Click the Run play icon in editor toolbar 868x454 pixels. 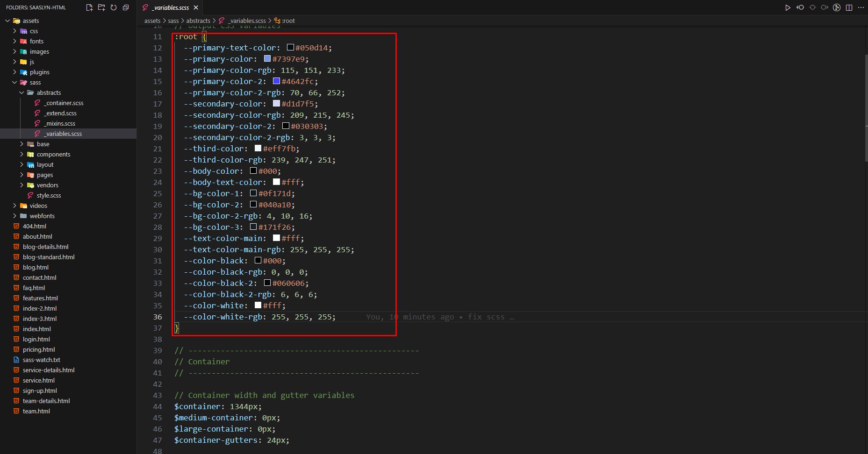[x=788, y=7]
